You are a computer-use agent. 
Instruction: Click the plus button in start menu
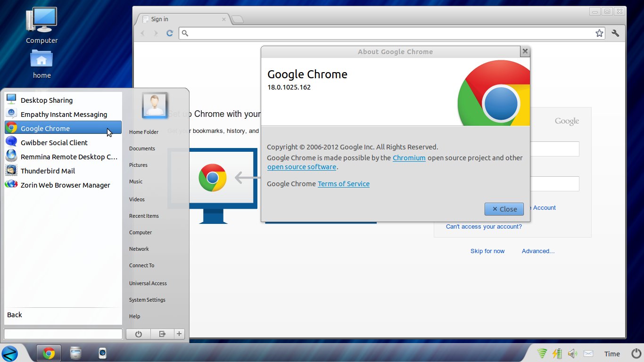pos(179,334)
